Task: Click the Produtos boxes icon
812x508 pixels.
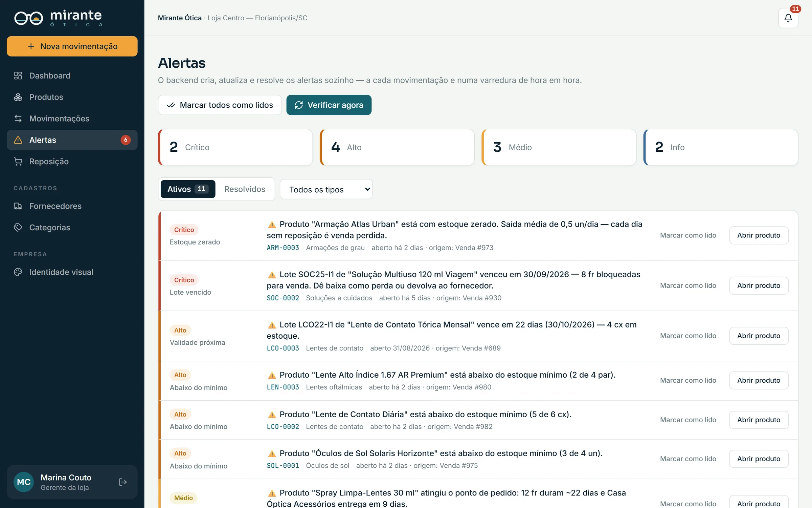Action: (x=18, y=97)
